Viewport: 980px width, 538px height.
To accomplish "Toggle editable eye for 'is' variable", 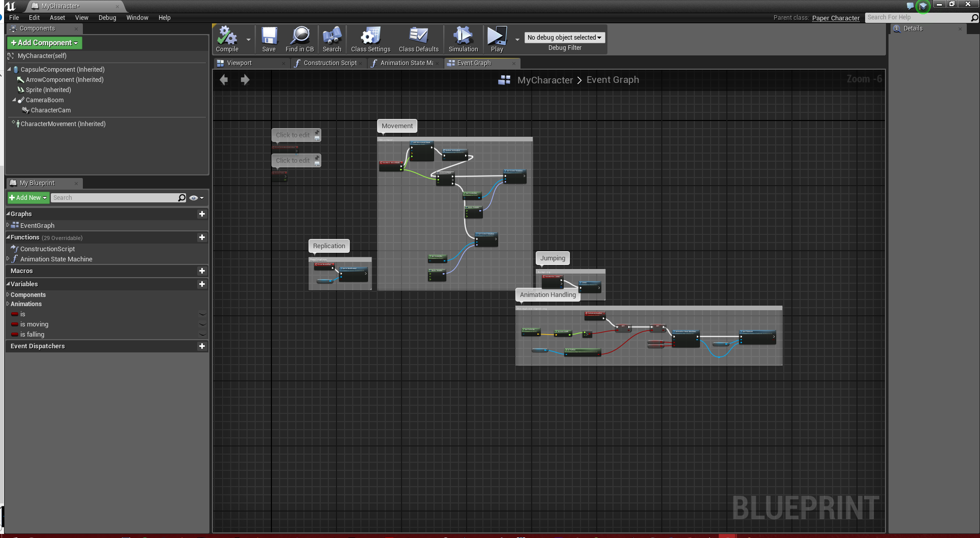I will 202,314.
